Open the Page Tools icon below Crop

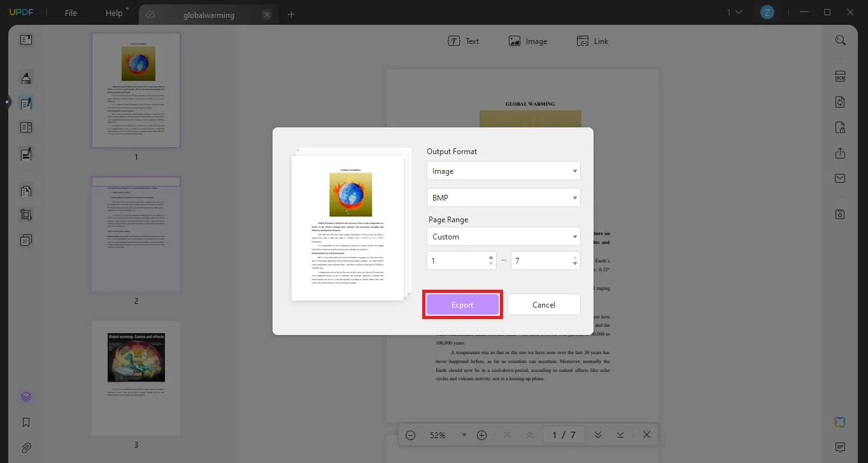(x=26, y=240)
